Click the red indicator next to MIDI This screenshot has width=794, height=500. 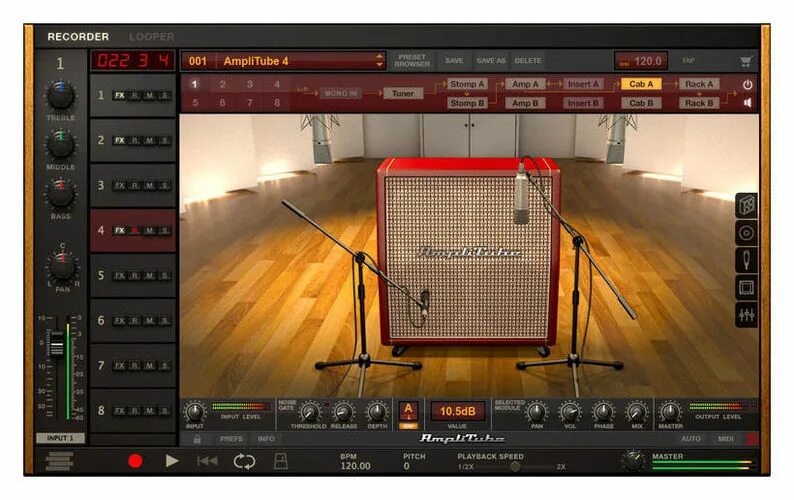(x=752, y=439)
